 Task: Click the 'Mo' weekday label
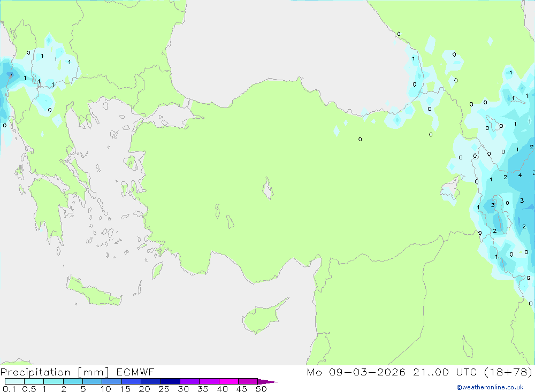tap(314, 372)
